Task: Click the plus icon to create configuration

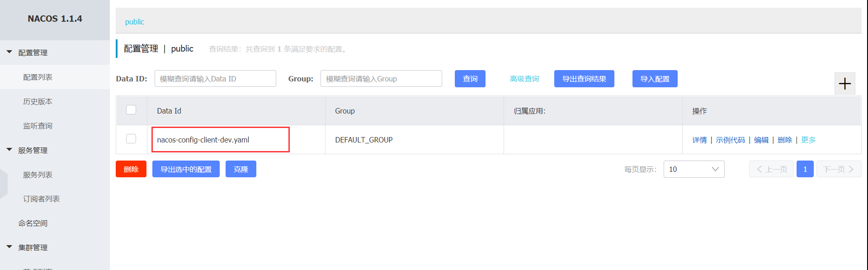Action: point(844,84)
